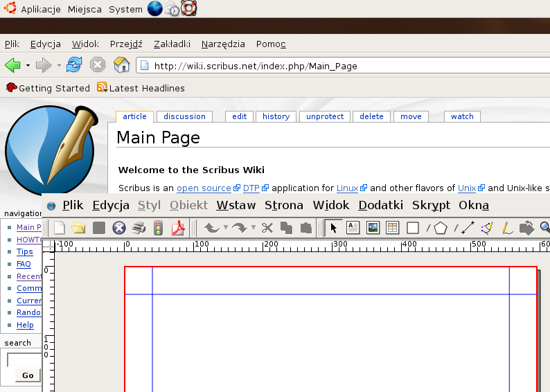This screenshot has height=392, width=550.
Task: Export as PDF using the PDF icon
Action: click(179, 228)
